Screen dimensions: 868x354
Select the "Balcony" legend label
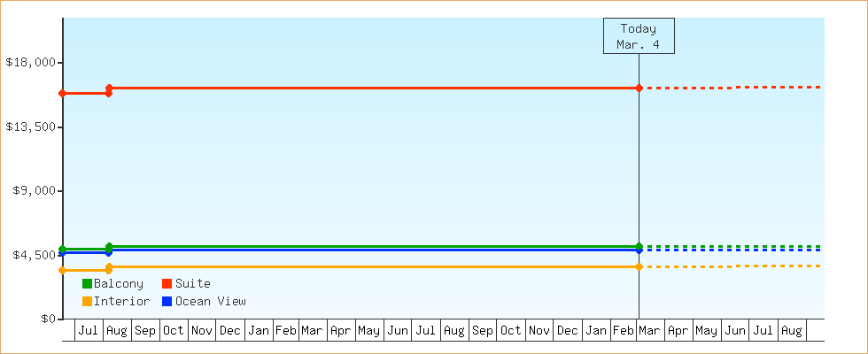click(119, 284)
